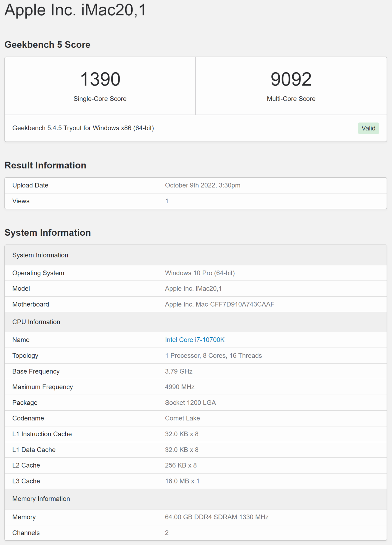Click the Apple Inc. iMac20,1 page title

[x=75, y=10]
